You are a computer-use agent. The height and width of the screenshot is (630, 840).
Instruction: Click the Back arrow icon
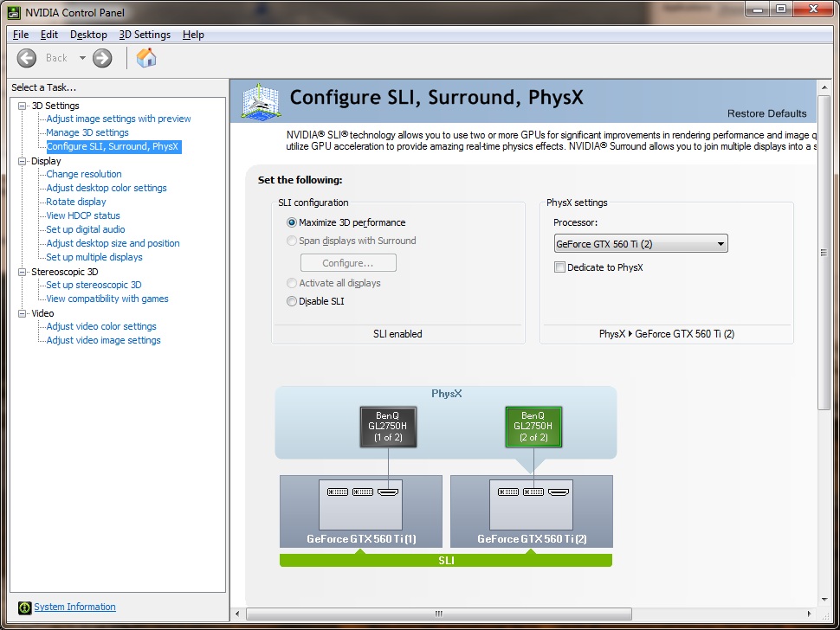26,58
